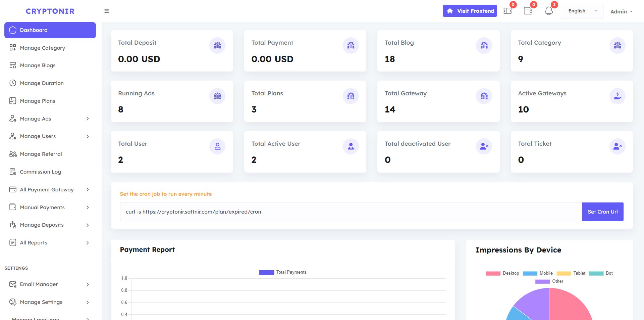Open the English language dropdown
Image resolution: width=644 pixels, height=320 pixels.
(582, 11)
